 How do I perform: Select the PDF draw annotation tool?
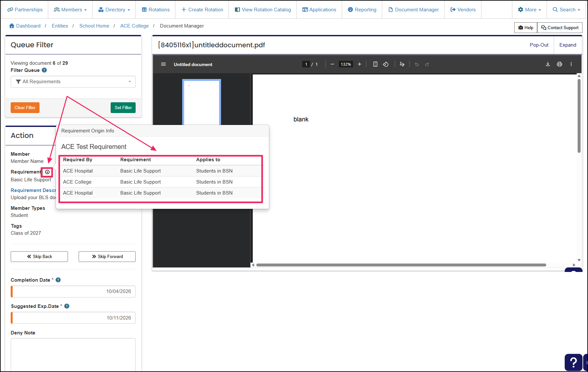tap(402, 64)
